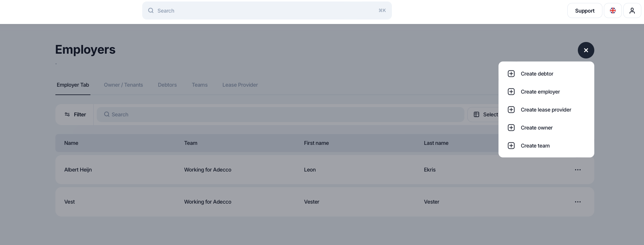Go to the Teams tab
The height and width of the screenshot is (245, 644).
click(200, 85)
